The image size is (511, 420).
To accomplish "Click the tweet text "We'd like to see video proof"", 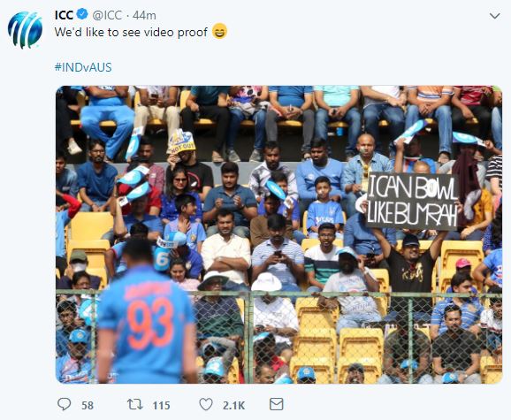I will (x=131, y=32).
